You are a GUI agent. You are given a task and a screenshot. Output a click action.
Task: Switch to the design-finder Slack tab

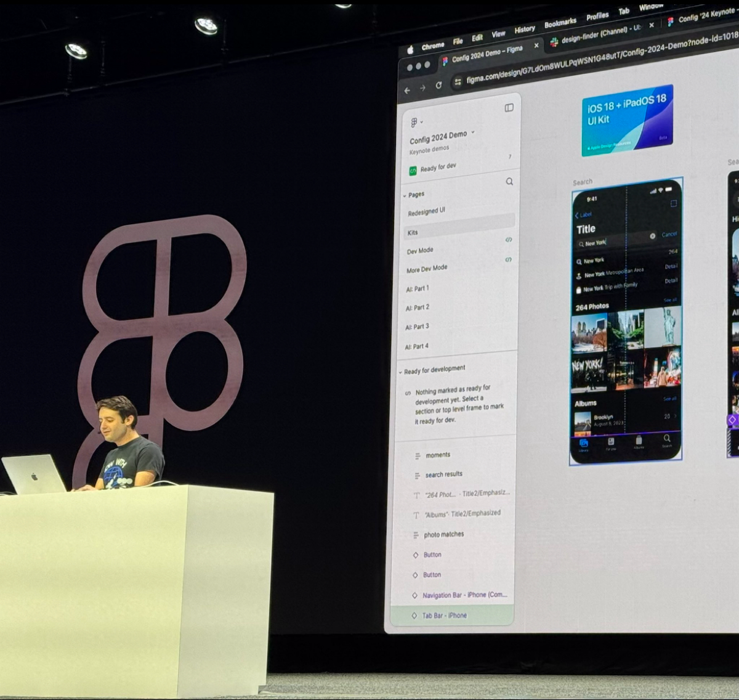point(600,35)
